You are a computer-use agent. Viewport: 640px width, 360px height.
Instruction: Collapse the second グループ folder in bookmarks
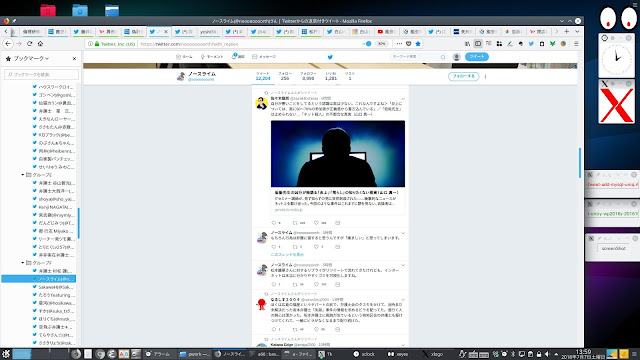pos(23,263)
